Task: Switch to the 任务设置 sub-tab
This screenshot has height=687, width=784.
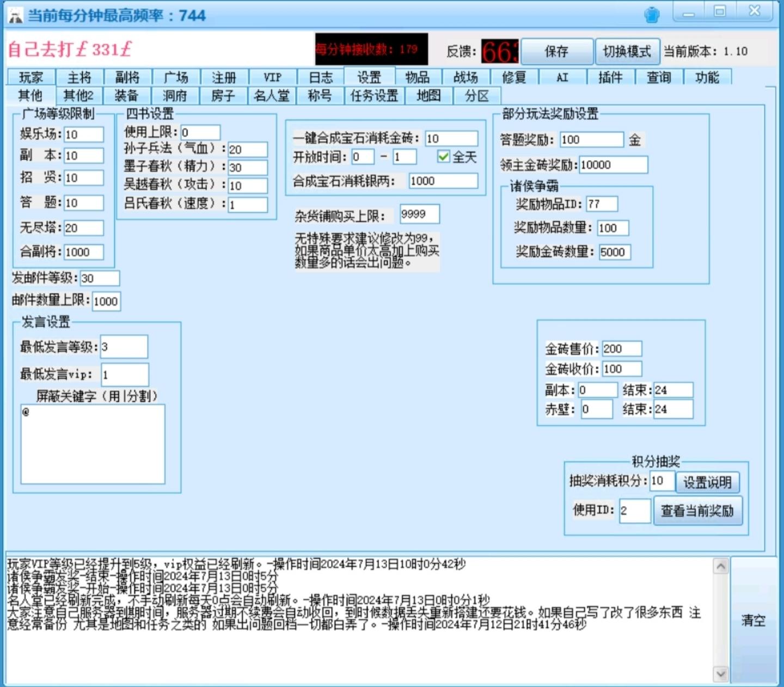Action: click(374, 96)
